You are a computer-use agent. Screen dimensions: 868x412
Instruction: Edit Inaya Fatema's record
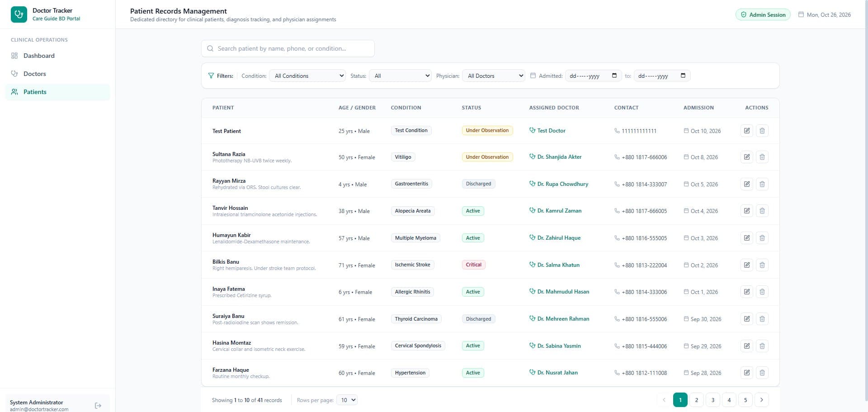click(747, 292)
